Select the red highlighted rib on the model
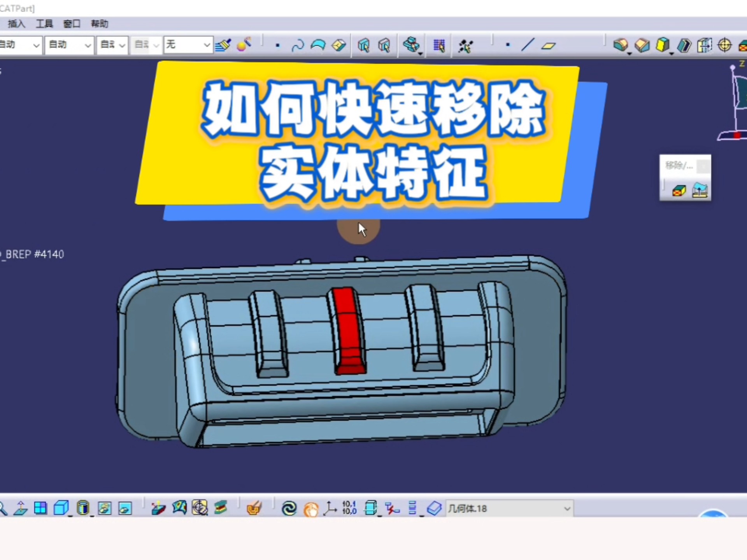 349,331
